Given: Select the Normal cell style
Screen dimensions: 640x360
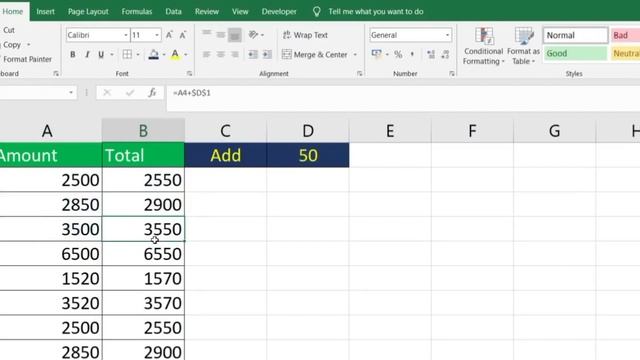Looking at the screenshot, I should [x=576, y=35].
